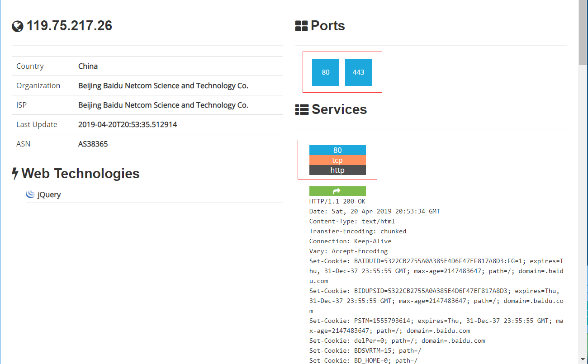Select the Date header line
This screenshot has width=588, height=364.
pos(375,211)
